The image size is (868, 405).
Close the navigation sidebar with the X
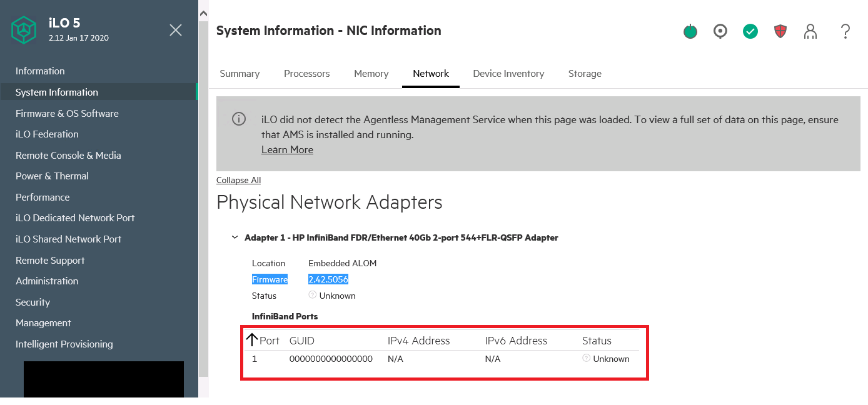[176, 30]
